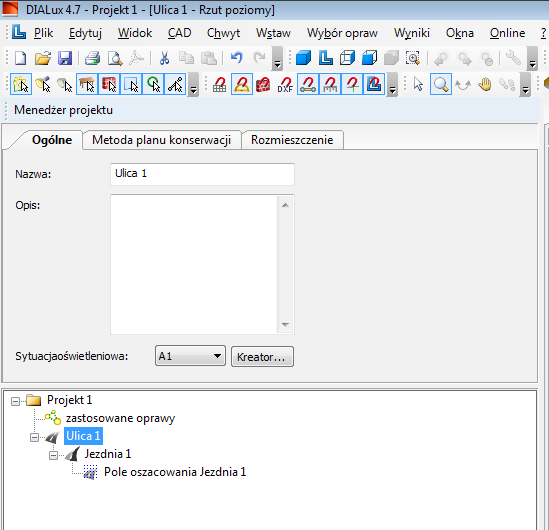This screenshot has height=530, width=549.
Task: Expand view toolbar overflow options
Action: (x=532, y=59)
